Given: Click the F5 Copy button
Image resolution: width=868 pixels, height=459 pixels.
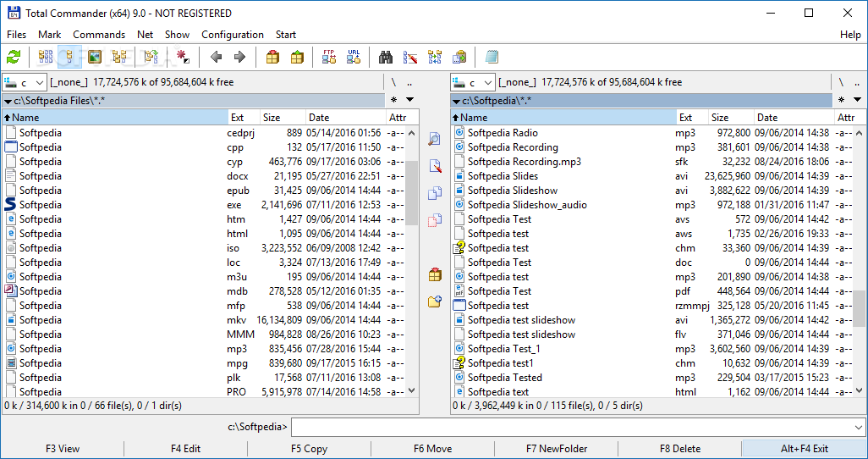Looking at the screenshot, I should point(309,449).
